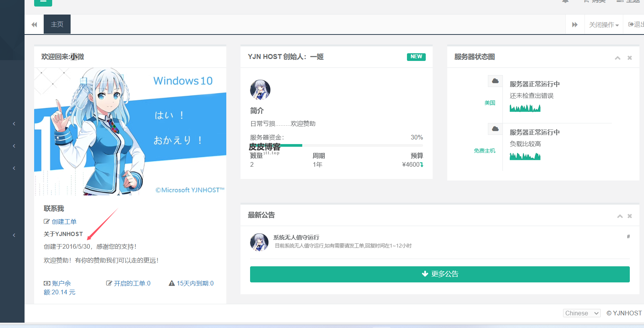Click the founder avatar image
644x328 pixels.
[260, 90]
